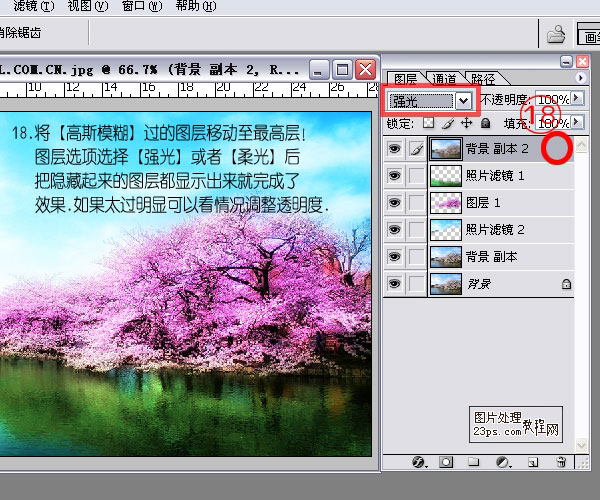The width and height of the screenshot is (600, 500).
Task: Switch to the 路径 tab
Action: pos(483,79)
